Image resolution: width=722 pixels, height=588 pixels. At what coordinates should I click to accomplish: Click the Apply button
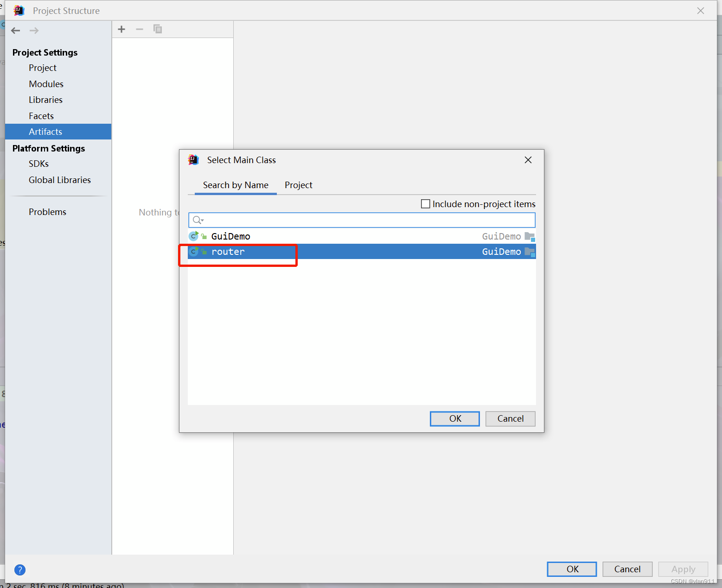click(x=684, y=569)
